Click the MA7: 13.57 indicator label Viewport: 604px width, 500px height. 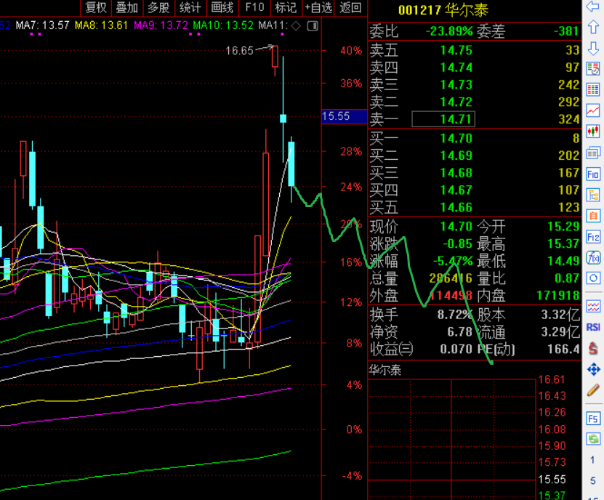point(42,25)
